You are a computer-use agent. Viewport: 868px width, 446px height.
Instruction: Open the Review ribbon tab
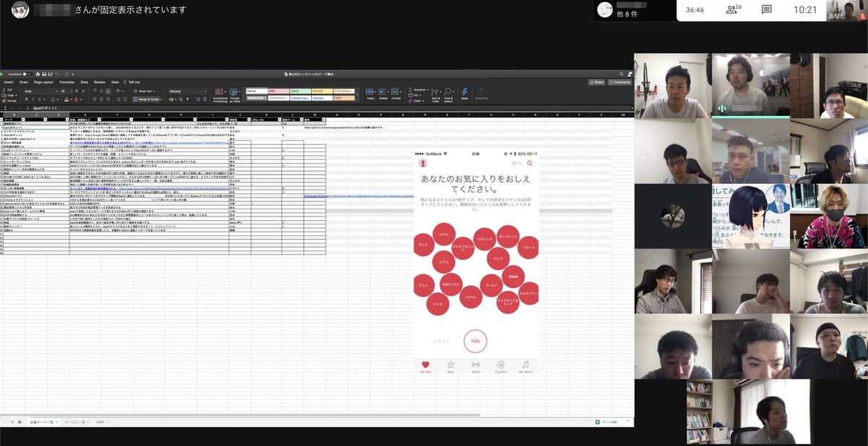pos(99,82)
